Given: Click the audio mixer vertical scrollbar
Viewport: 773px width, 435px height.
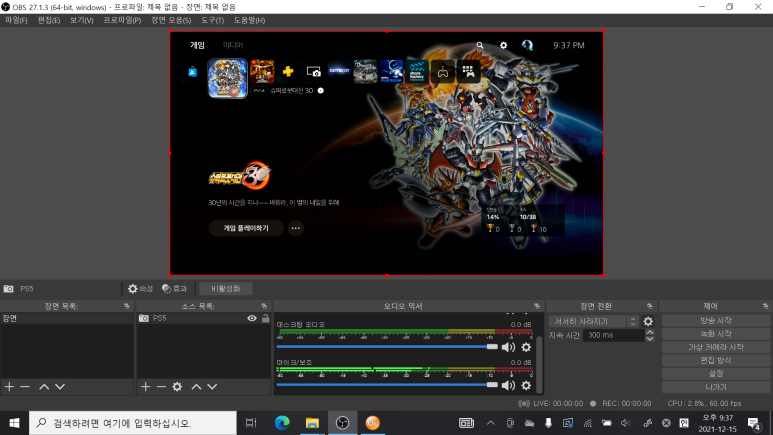Looking at the screenshot, I should [x=539, y=364].
